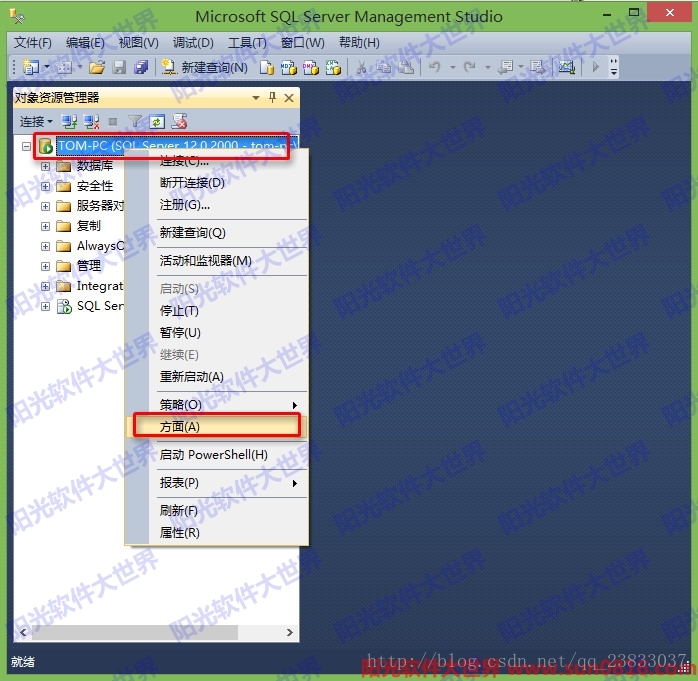Select 属性(R) in context menu
This screenshot has height=681, width=698.
click(x=217, y=533)
